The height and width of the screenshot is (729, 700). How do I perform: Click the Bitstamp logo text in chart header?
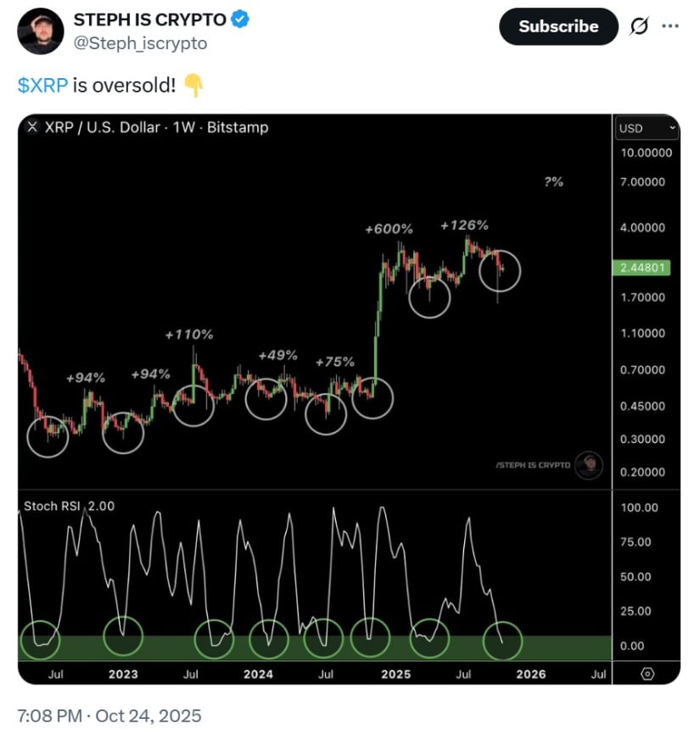(x=238, y=127)
